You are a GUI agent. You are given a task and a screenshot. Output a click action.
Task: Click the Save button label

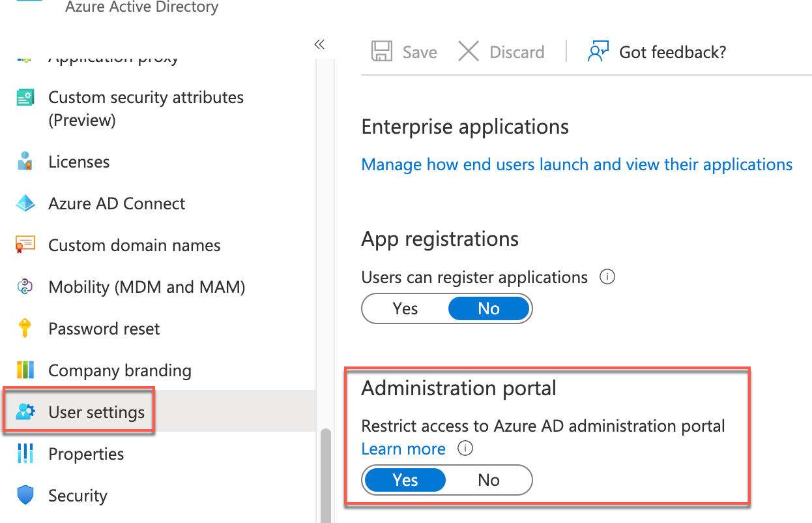420,52
